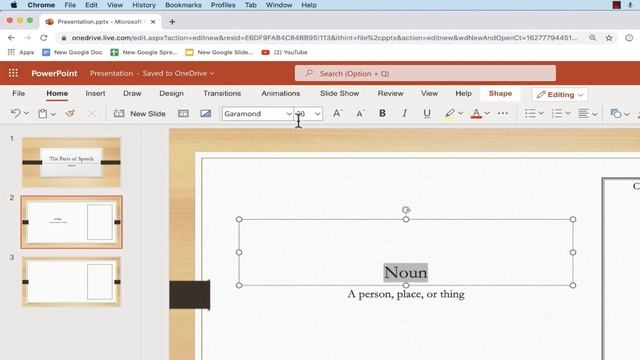Switch to the Insert tab
Screen dimensions: 640x360
[95, 93]
